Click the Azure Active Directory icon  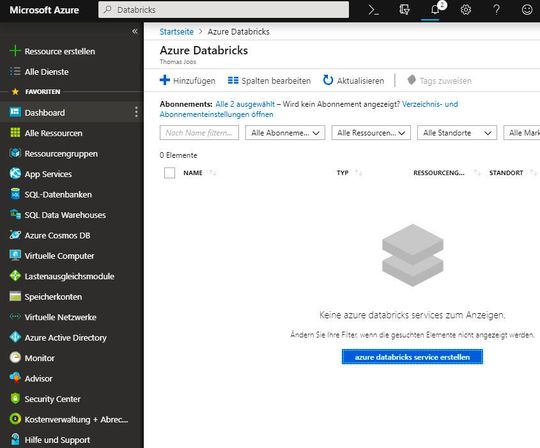pos(15,337)
